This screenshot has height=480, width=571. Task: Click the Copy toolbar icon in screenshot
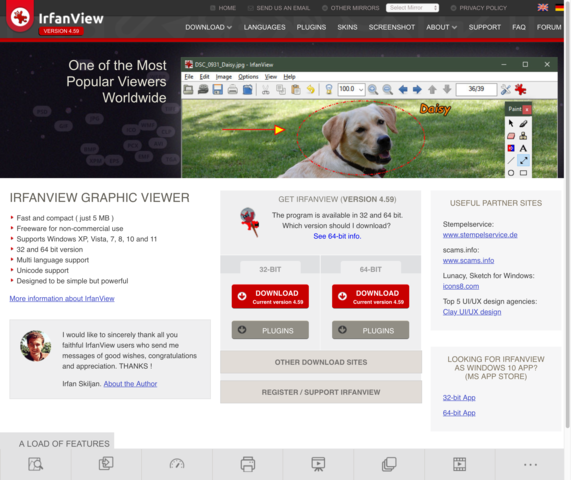(281, 90)
